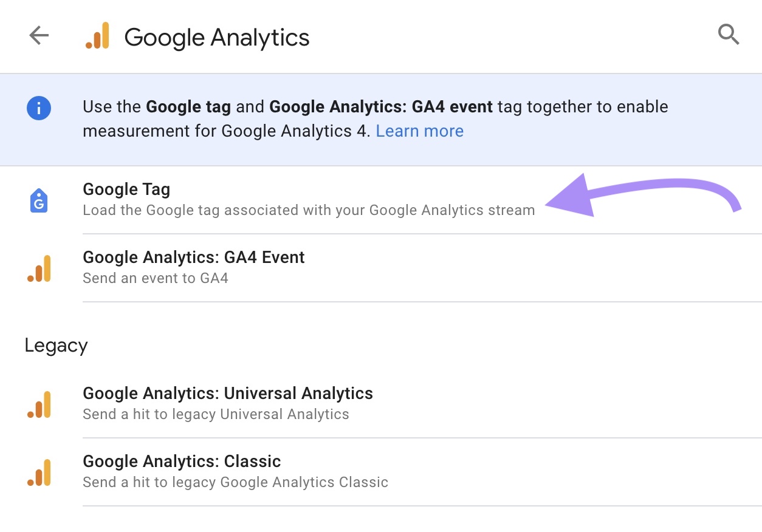The image size is (762, 532).
Task: Select the Universal Analytics legacy tag
Action: click(x=228, y=393)
